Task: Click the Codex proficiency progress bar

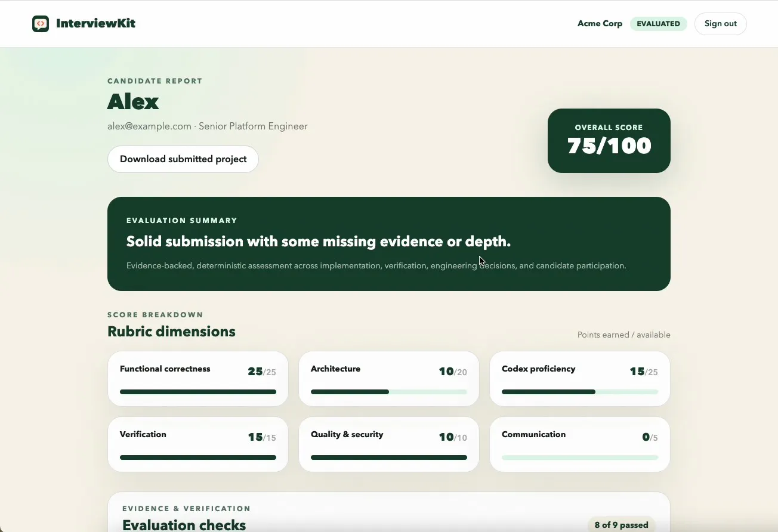Action: [x=580, y=392]
